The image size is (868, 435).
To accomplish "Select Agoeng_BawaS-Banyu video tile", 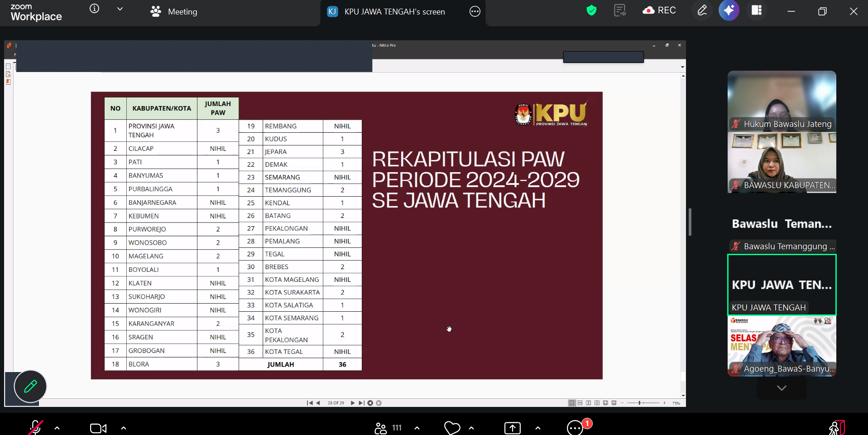I will tap(782, 346).
